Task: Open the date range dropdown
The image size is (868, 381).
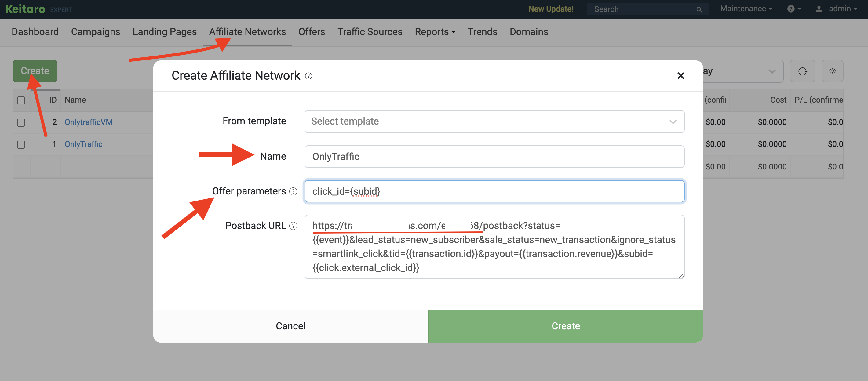Action: pyautogui.click(x=731, y=71)
